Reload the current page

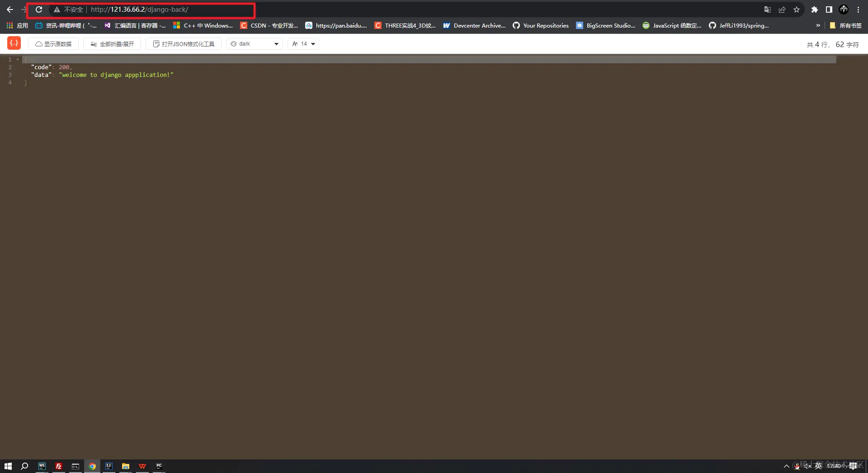[39, 9]
